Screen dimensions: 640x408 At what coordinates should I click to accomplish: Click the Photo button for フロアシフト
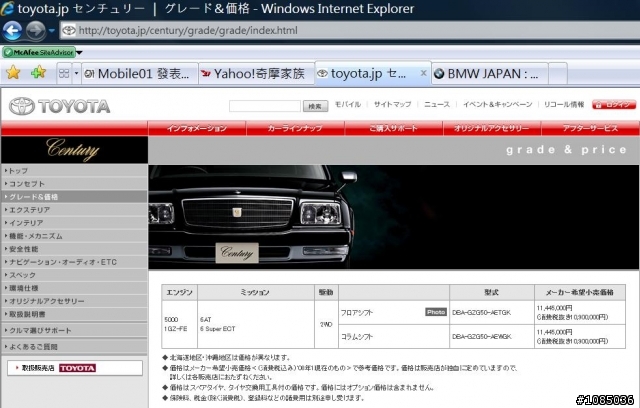(436, 312)
